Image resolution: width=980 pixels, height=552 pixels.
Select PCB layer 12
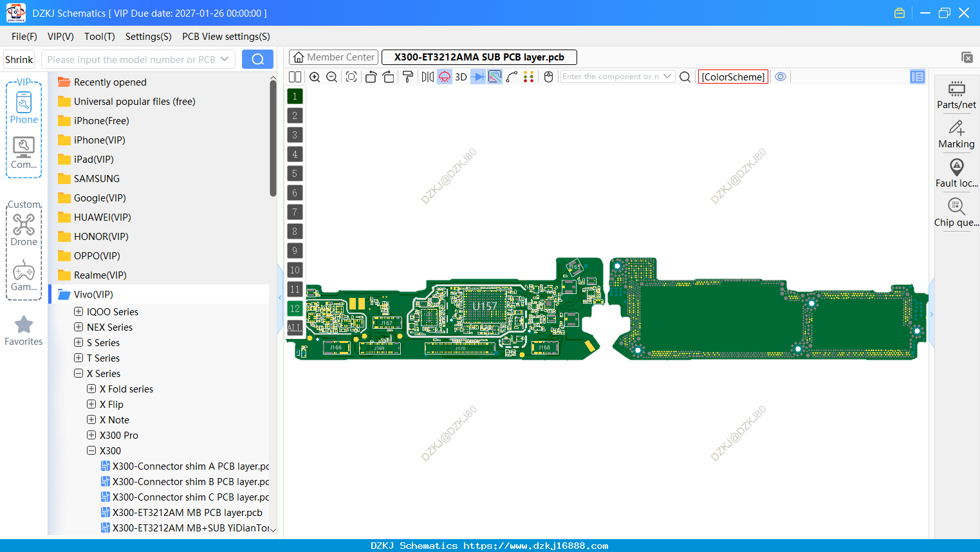click(x=295, y=309)
